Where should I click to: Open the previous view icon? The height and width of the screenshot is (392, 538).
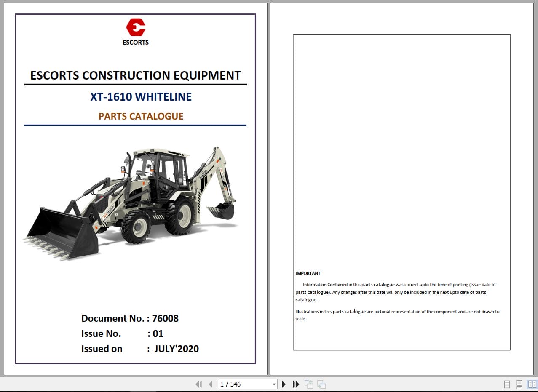tap(308, 384)
